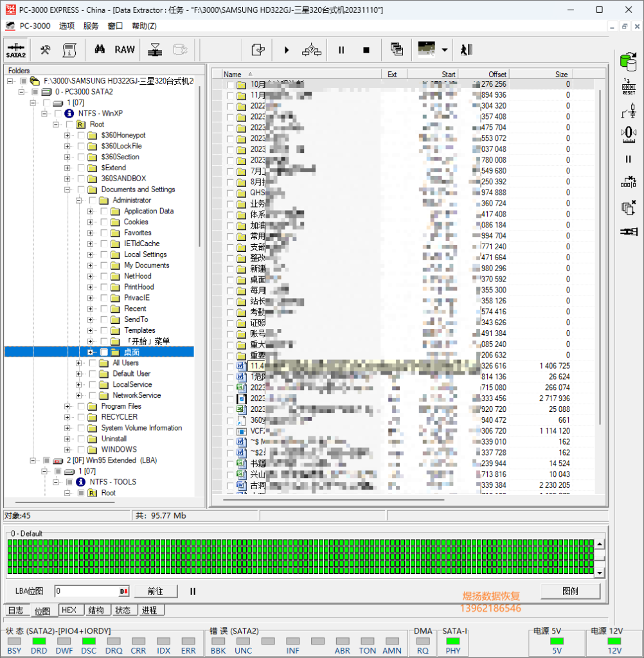Switch to the 进程 tab

[x=150, y=610]
